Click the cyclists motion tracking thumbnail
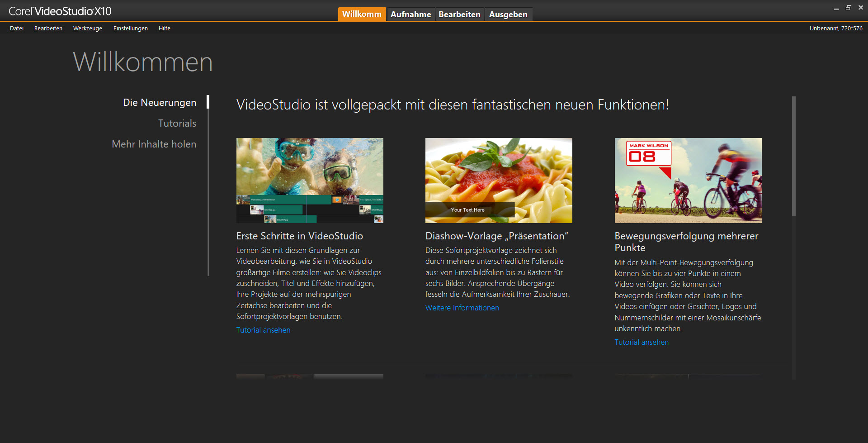The image size is (868, 443). coord(688,180)
